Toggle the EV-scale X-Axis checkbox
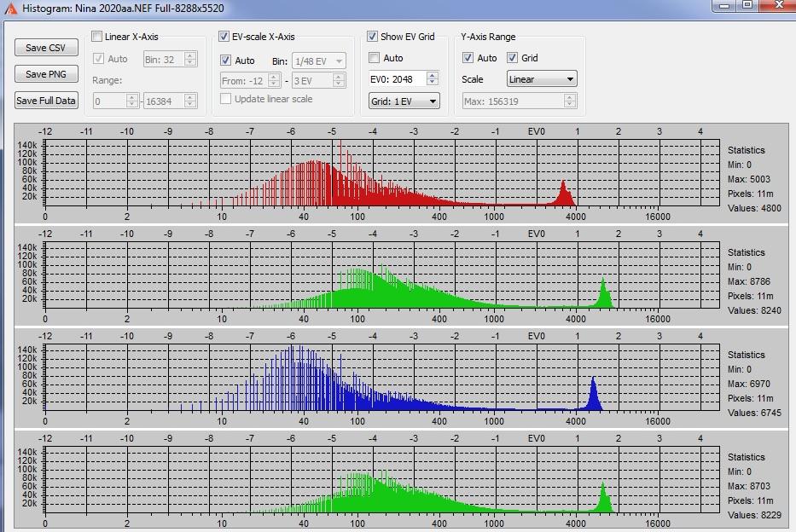 click(224, 37)
